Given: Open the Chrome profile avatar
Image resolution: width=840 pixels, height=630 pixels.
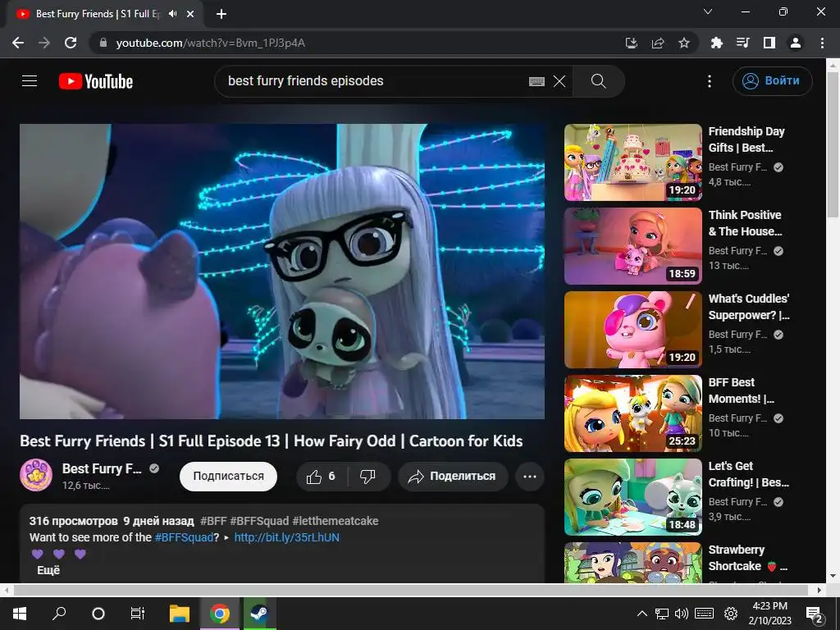Looking at the screenshot, I should pos(796,43).
